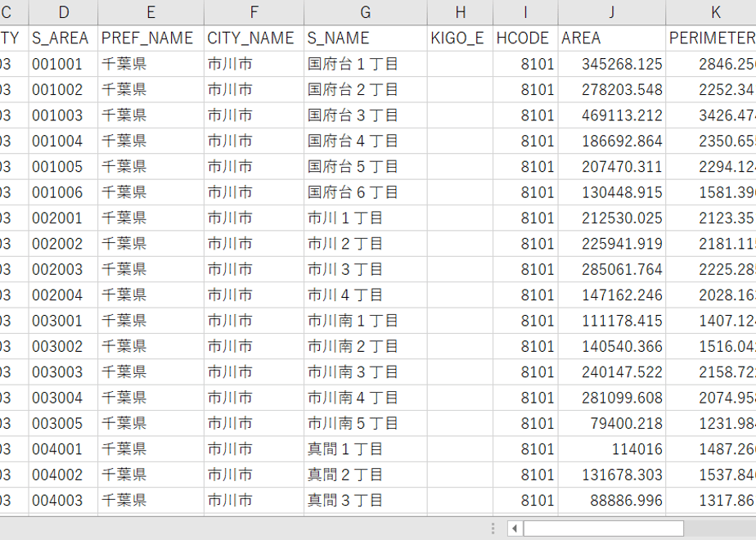Select AREA value 111178.415
The width and height of the screenshot is (756, 540).
[612, 321]
